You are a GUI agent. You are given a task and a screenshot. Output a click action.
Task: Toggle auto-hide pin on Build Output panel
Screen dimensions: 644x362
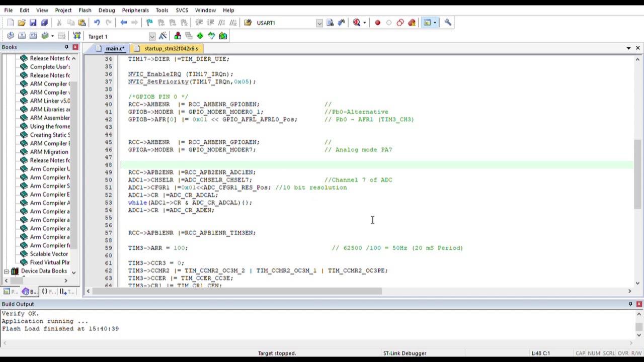coord(630,304)
